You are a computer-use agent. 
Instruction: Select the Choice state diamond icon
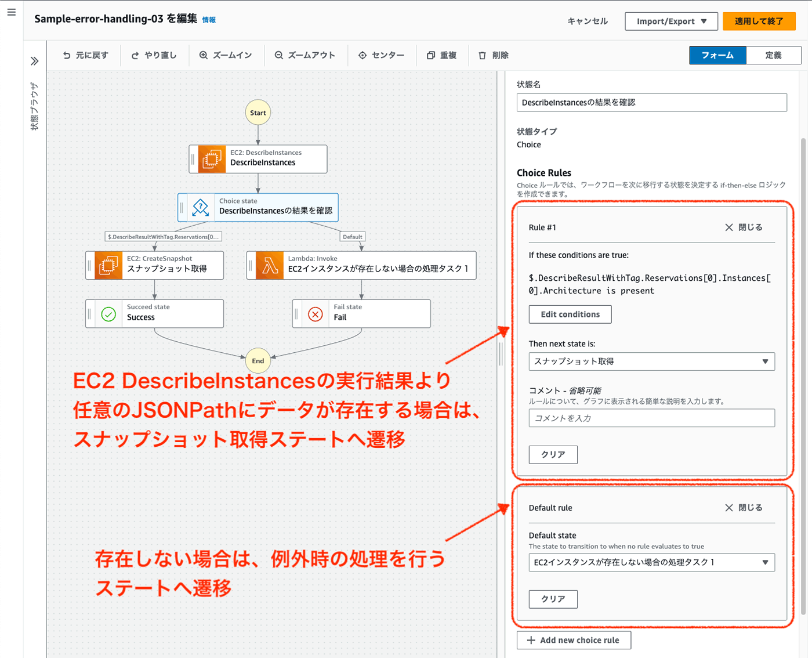pos(200,207)
